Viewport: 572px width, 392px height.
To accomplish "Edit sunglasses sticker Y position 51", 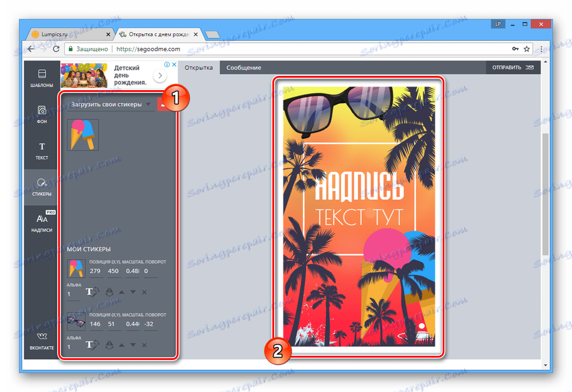I will pyautogui.click(x=113, y=324).
